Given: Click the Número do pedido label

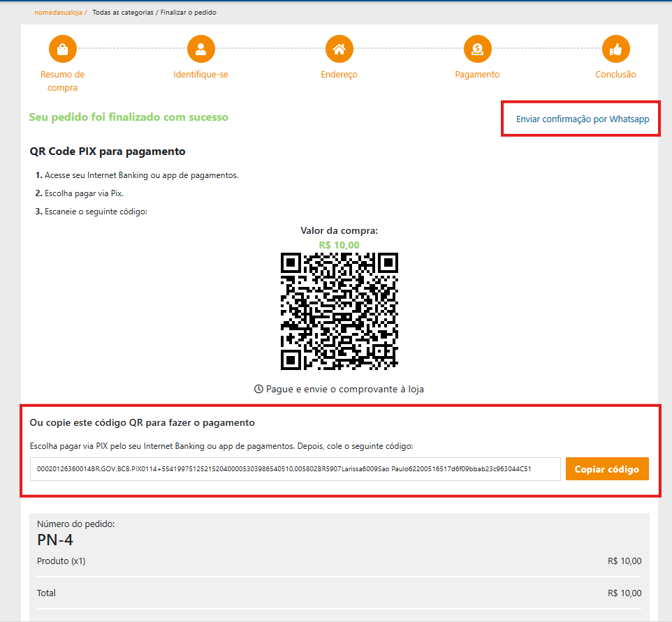Looking at the screenshot, I should pyautogui.click(x=76, y=524).
